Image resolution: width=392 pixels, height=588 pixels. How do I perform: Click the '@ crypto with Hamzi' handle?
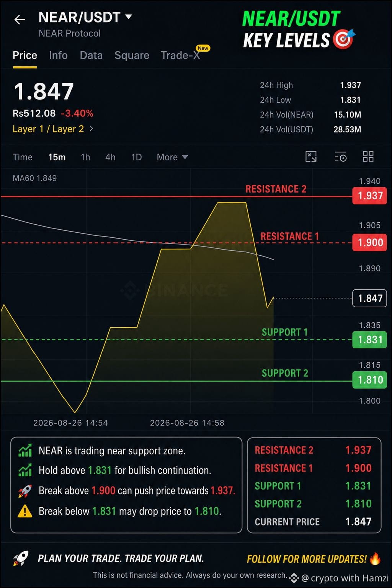(x=345, y=578)
